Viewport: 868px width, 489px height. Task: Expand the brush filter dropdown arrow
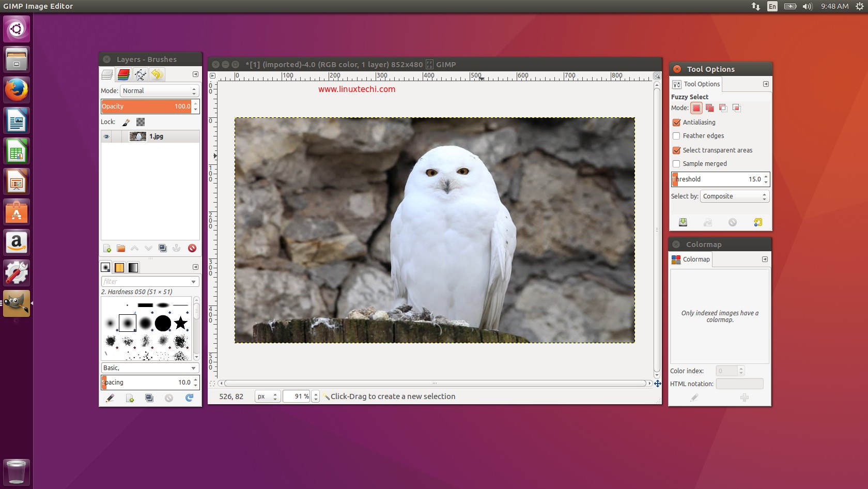coord(194,282)
